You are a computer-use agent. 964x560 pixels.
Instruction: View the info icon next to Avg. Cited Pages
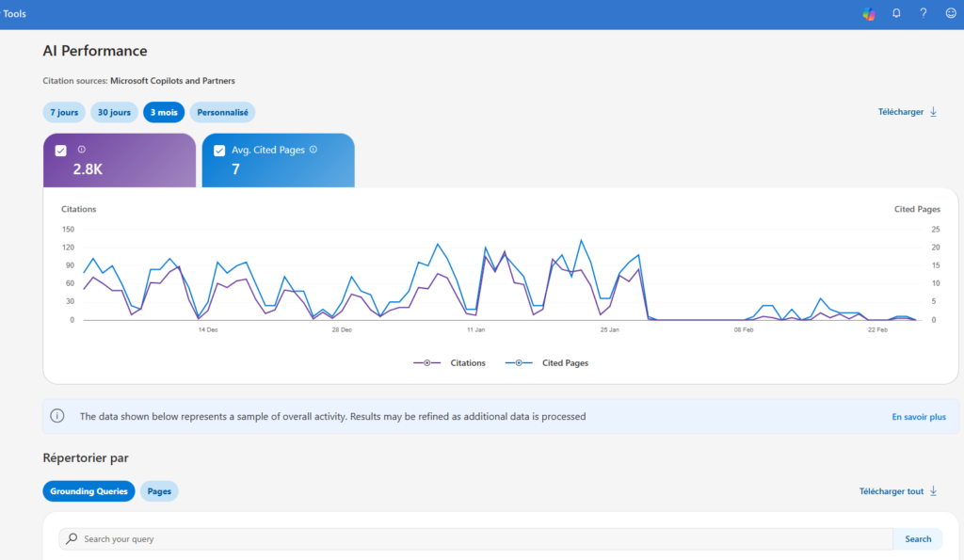coord(314,149)
